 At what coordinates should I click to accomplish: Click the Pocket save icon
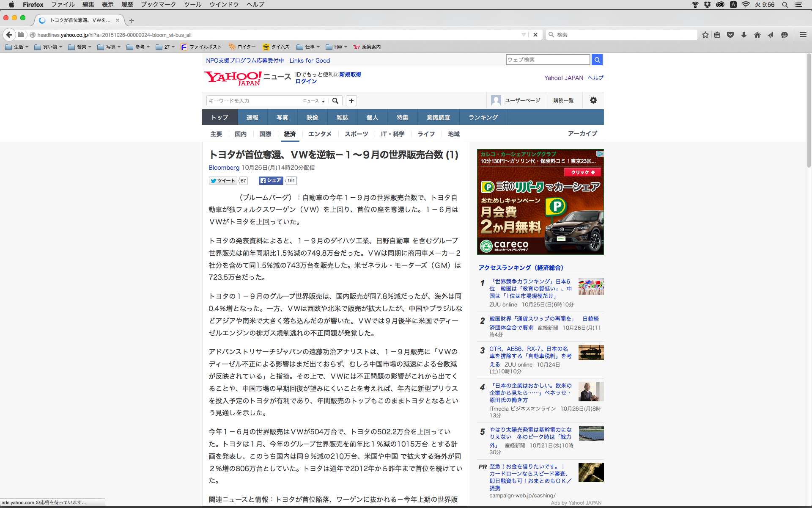730,35
